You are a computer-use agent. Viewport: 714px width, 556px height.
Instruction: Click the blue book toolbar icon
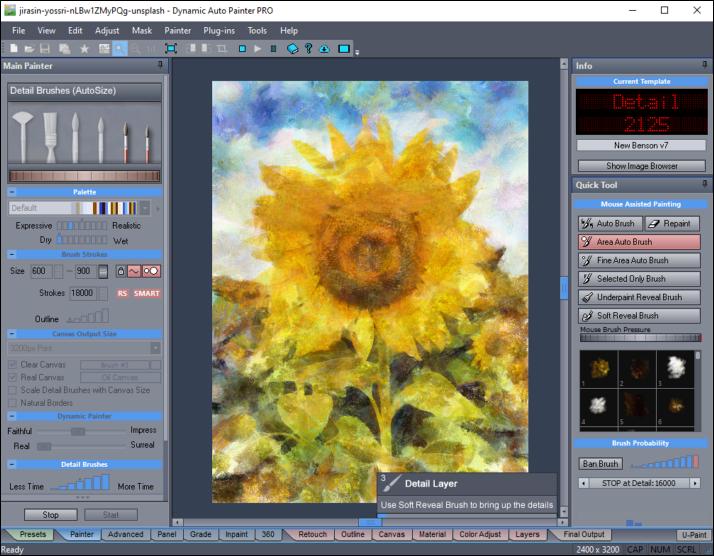point(293,48)
